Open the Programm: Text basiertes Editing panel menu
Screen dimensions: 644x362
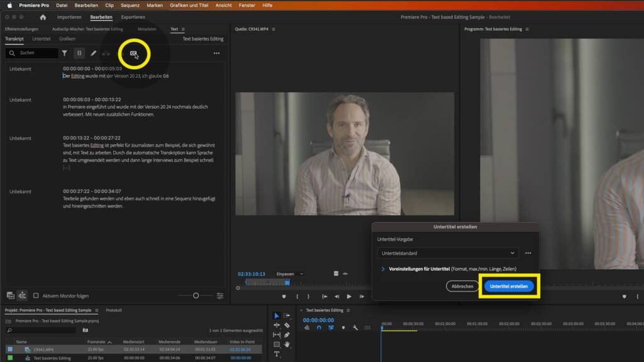tap(527, 29)
